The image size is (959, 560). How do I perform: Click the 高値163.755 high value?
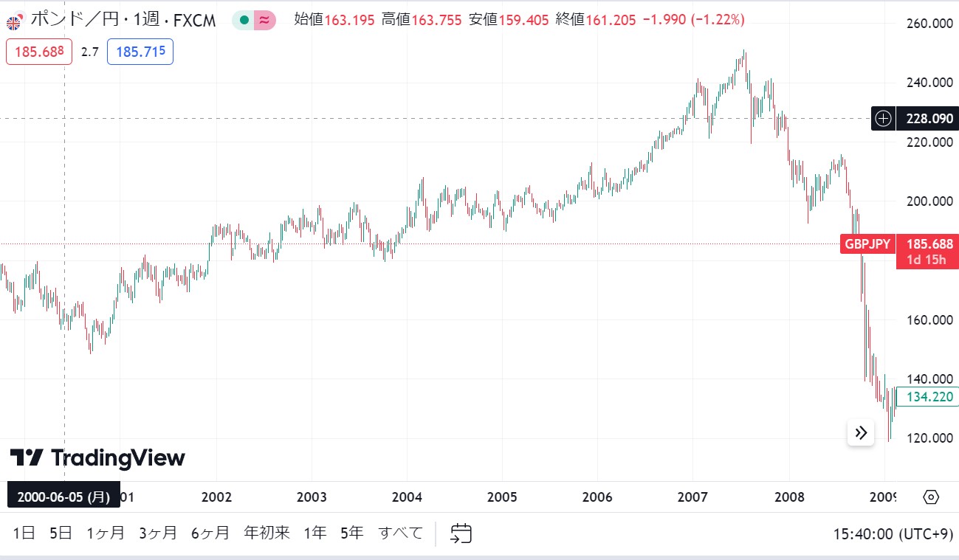pos(421,20)
